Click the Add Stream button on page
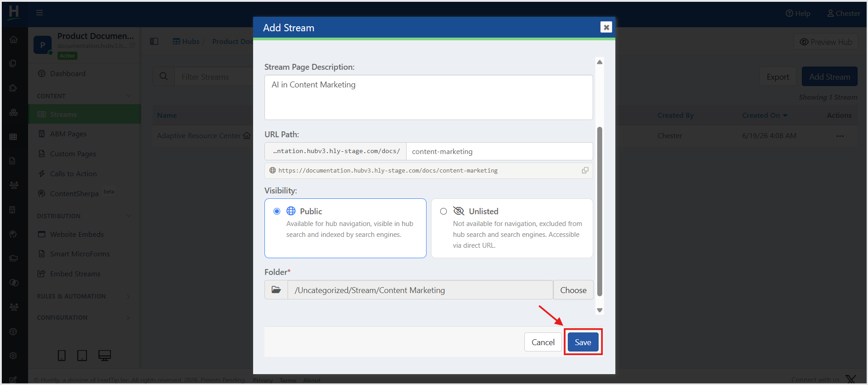The height and width of the screenshot is (385, 868). point(830,77)
